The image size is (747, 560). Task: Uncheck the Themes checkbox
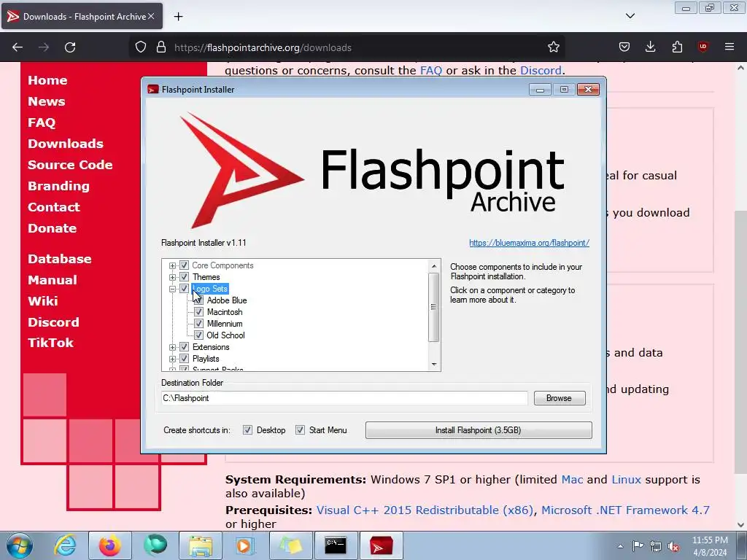click(x=184, y=277)
